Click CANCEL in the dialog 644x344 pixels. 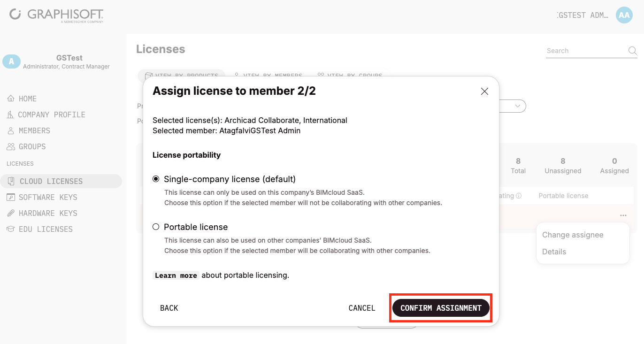click(362, 308)
